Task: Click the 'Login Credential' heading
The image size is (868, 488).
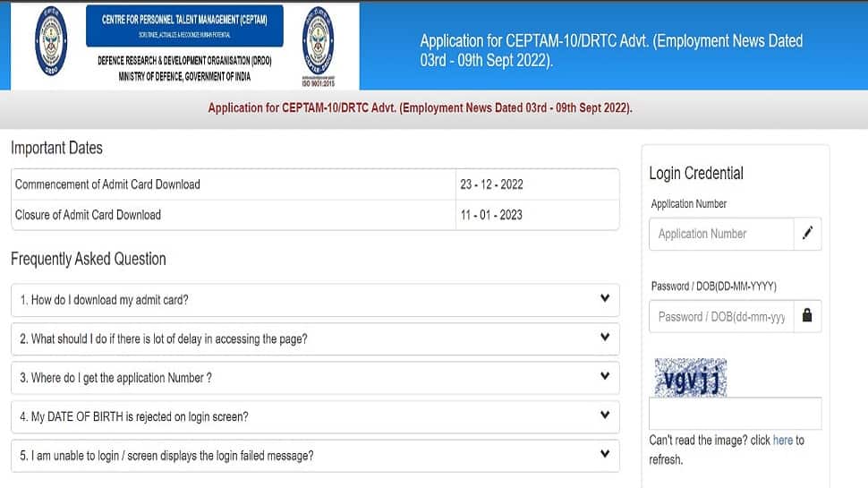Action: [696, 173]
